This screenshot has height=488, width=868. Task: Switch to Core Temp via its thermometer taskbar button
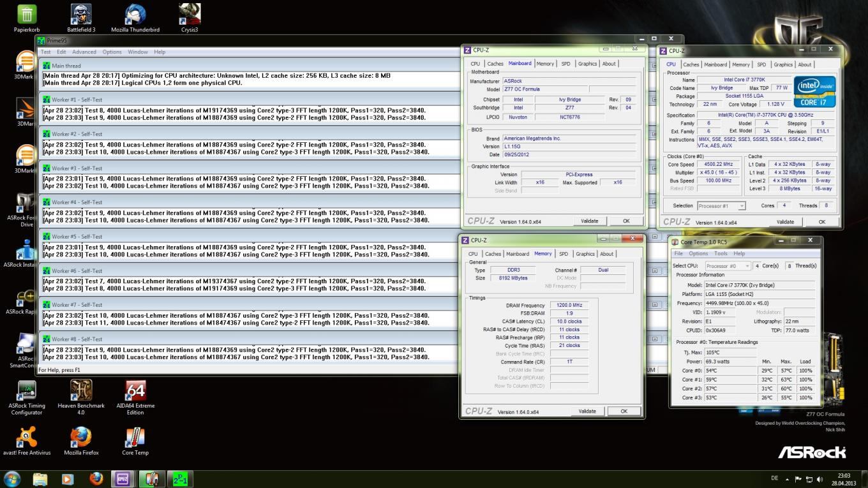(151, 478)
